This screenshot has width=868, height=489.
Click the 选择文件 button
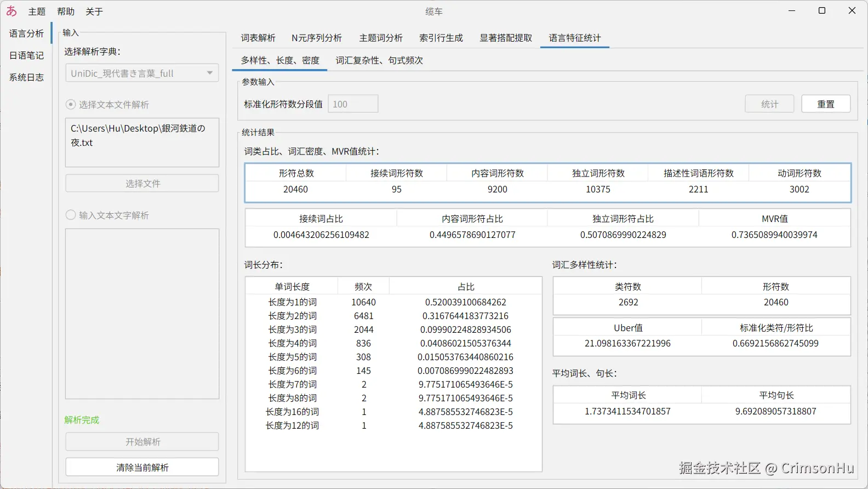pyautogui.click(x=142, y=183)
